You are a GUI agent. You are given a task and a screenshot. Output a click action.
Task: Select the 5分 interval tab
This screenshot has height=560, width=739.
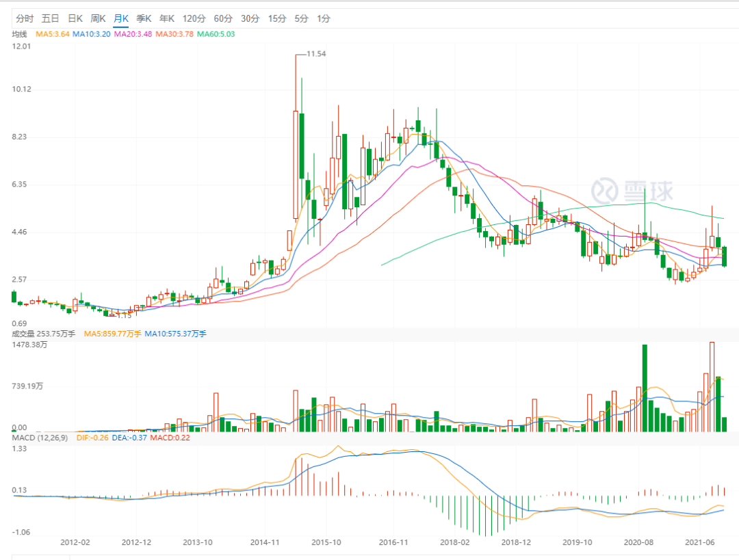click(x=302, y=19)
